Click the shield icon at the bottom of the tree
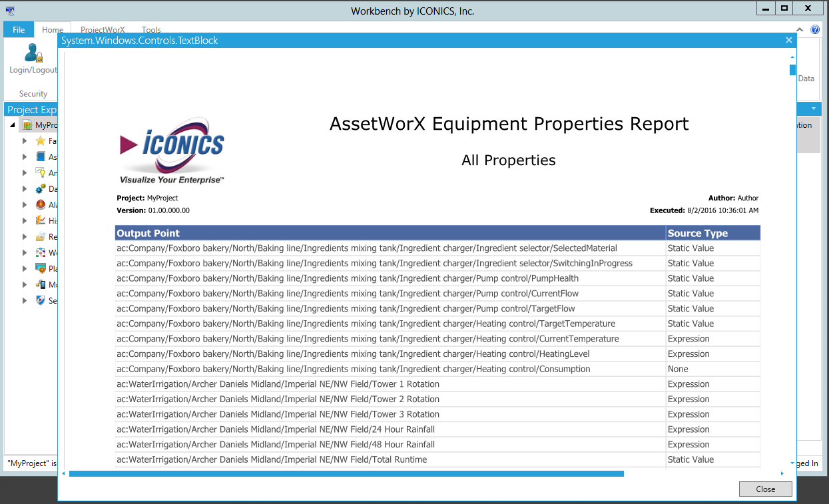Viewport: 829px width, 504px height. click(x=41, y=301)
